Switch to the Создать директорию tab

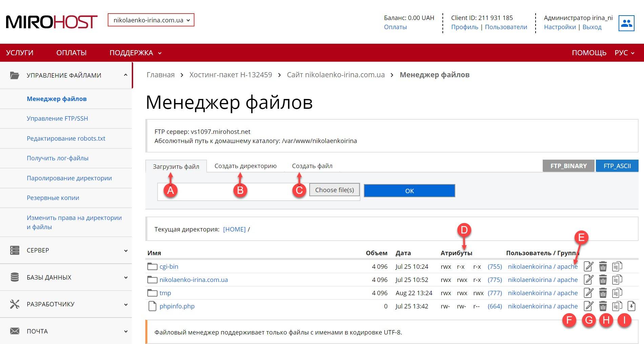pyautogui.click(x=246, y=166)
